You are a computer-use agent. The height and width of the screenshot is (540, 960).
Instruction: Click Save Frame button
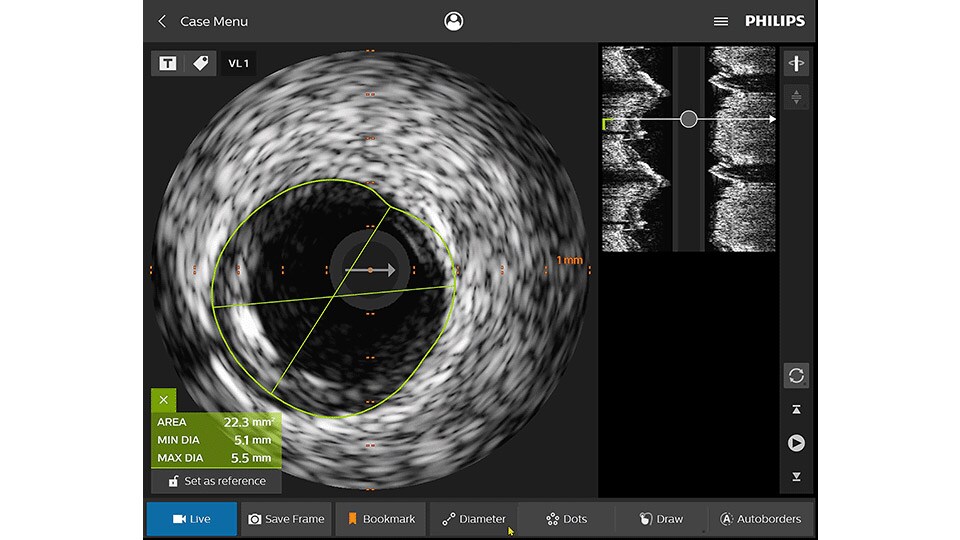tap(286, 519)
